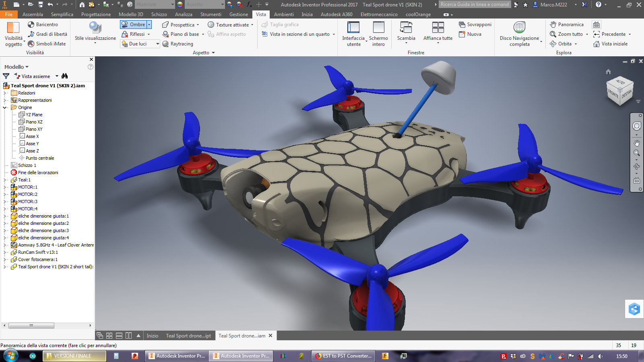This screenshot has height=362, width=644.
Task: Start the Orbita orbit tool
Action: tap(561, 44)
